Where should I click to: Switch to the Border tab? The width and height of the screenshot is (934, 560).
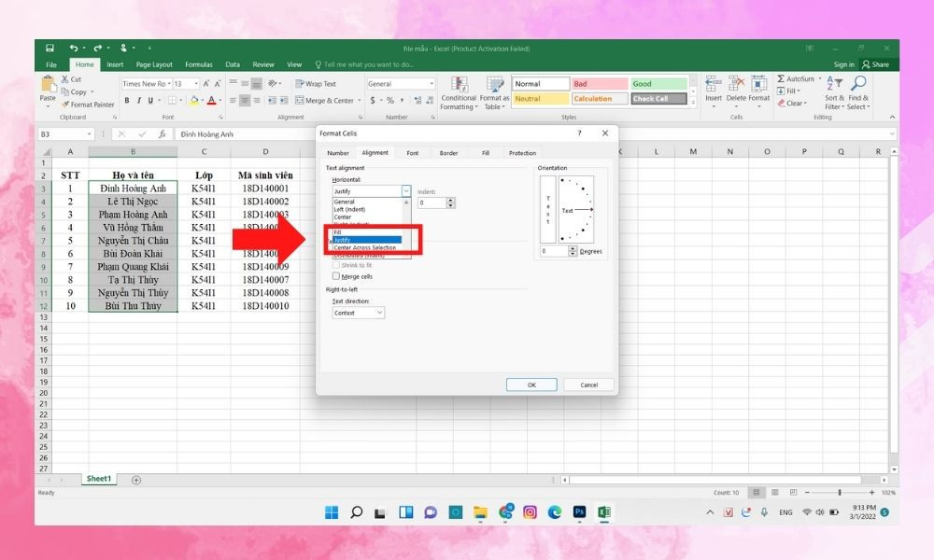[448, 153]
